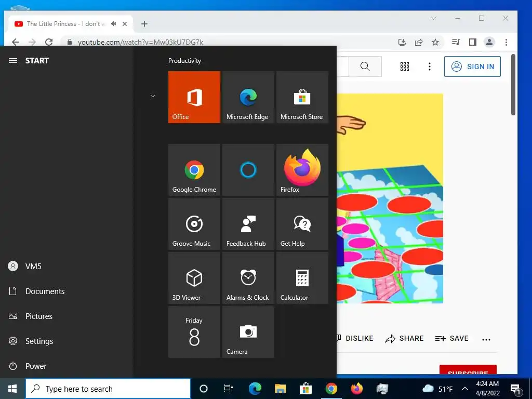
Task: Mute the tab audio speaker icon
Action: click(114, 24)
